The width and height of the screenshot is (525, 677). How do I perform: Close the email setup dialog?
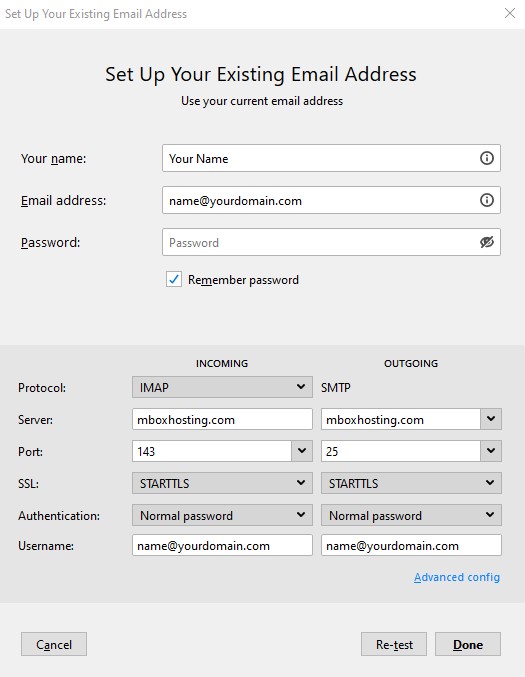pyautogui.click(x=510, y=13)
